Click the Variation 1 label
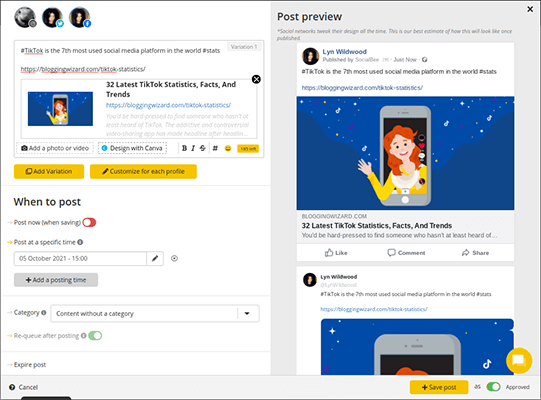 (244, 47)
